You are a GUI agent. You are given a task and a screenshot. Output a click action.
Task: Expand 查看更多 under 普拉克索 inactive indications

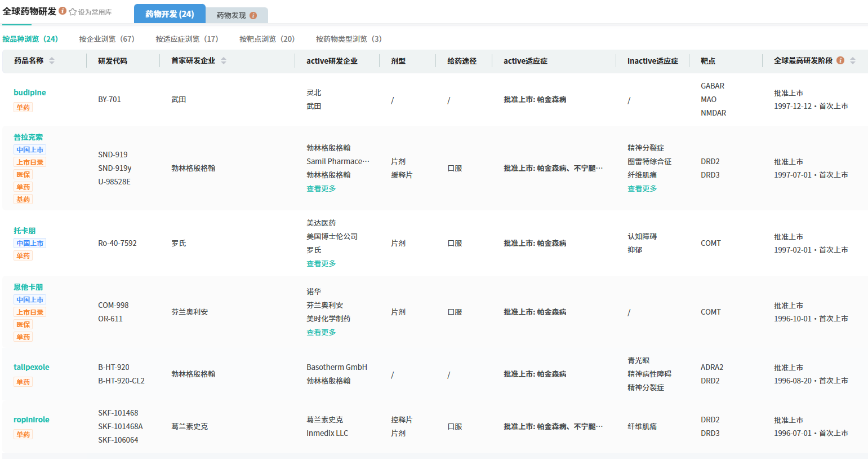pyautogui.click(x=642, y=188)
